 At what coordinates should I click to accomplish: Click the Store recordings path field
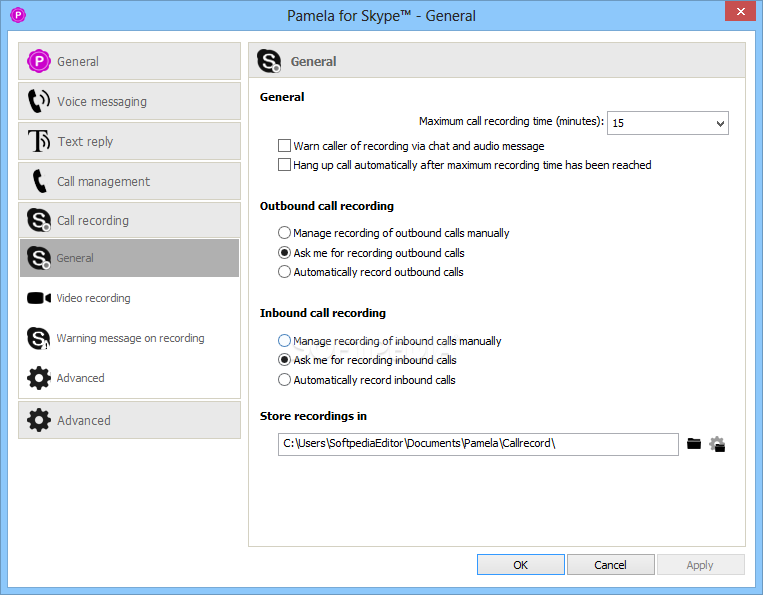coord(478,444)
